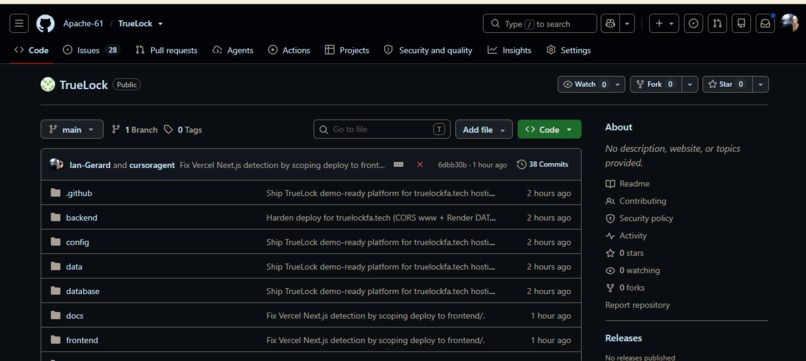
Task: Open the backend folder
Action: point(82,218)
